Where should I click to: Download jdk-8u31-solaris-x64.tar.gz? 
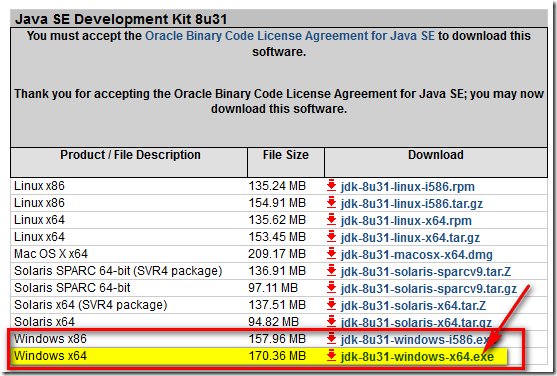click(416, 323)
